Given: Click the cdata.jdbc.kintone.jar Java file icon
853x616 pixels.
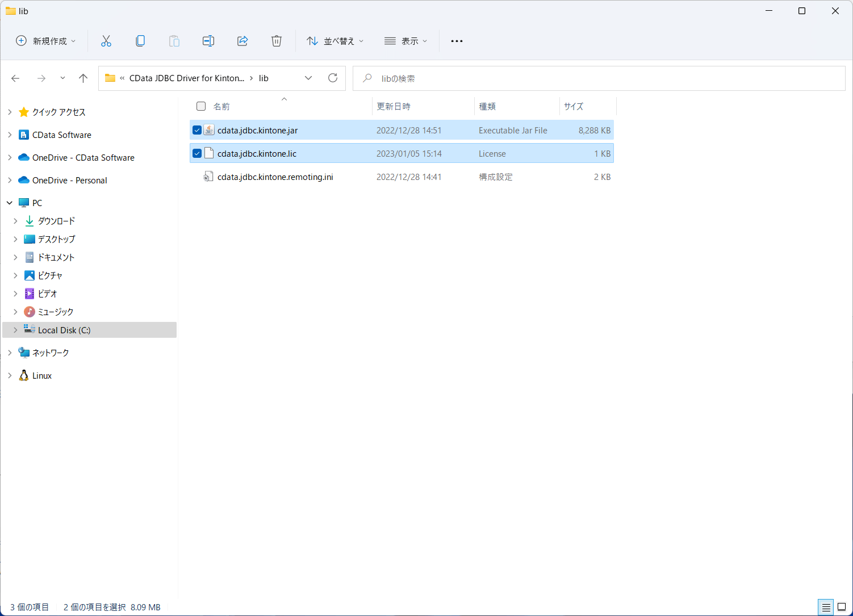Looking at the screenshot, I should (209, 130).
